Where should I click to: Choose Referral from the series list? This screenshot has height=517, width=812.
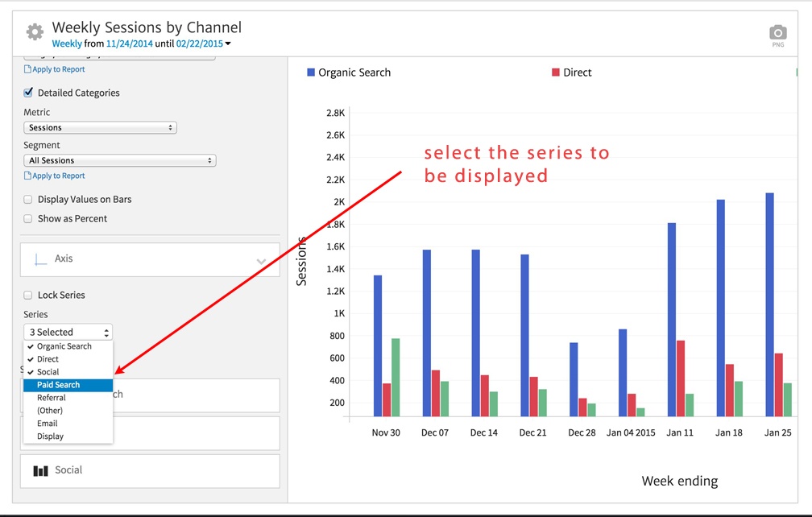52,398
